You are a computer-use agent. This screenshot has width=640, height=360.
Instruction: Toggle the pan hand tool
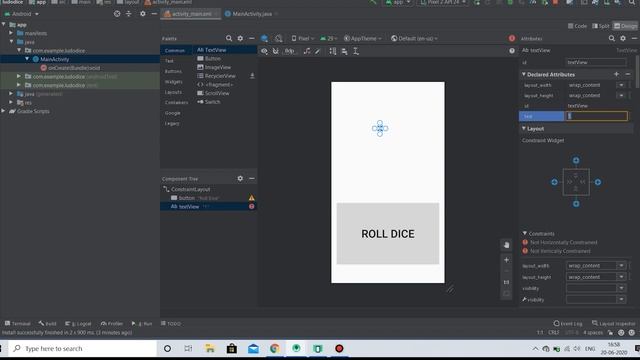(506, 245)
